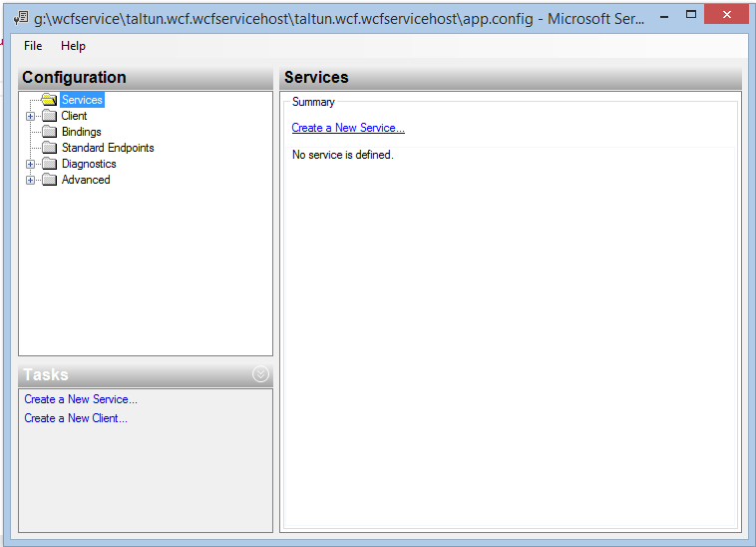Click the Services open-folder icon
The width and height of the screenshot is (756, 547).
pyautogui.click(x=49, y=100)
